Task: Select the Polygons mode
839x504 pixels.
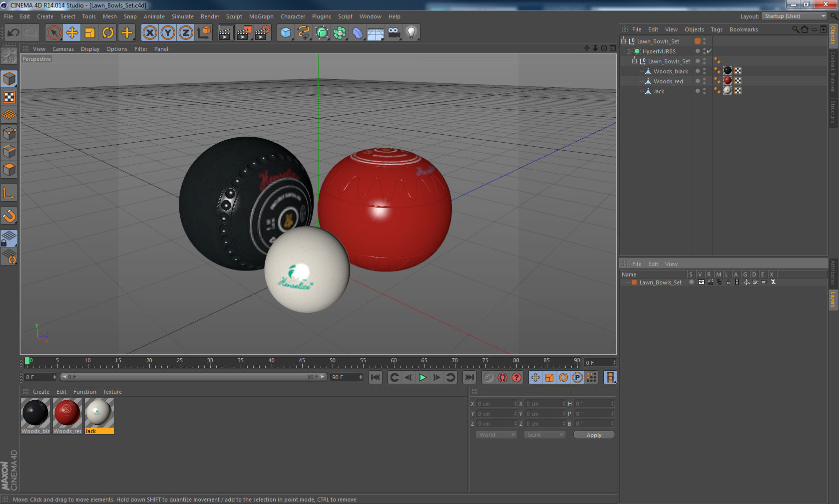Action: click(x=9, y=170)
